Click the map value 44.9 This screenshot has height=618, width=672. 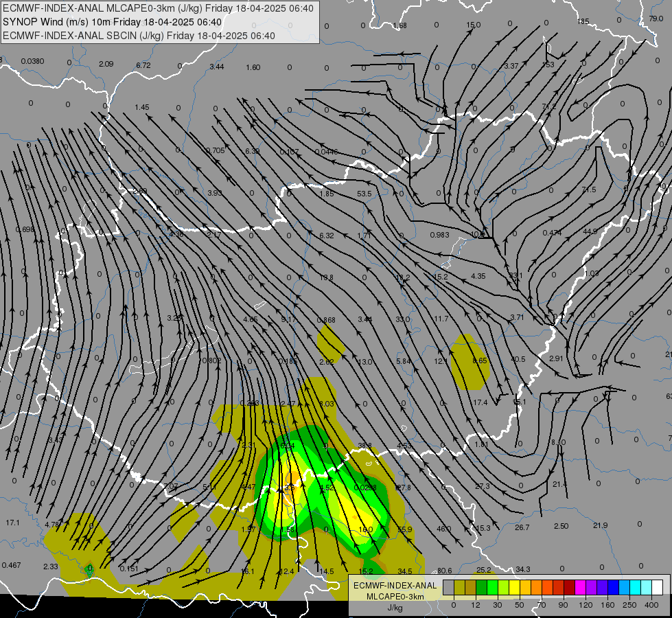click(x=590, y=231)
